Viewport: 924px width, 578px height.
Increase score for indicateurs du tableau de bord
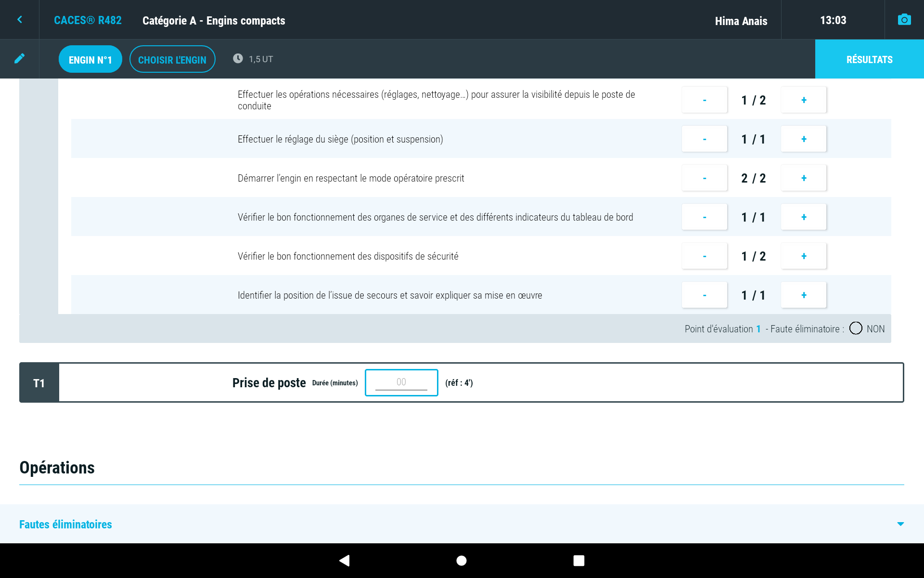(x=804, y=217)
